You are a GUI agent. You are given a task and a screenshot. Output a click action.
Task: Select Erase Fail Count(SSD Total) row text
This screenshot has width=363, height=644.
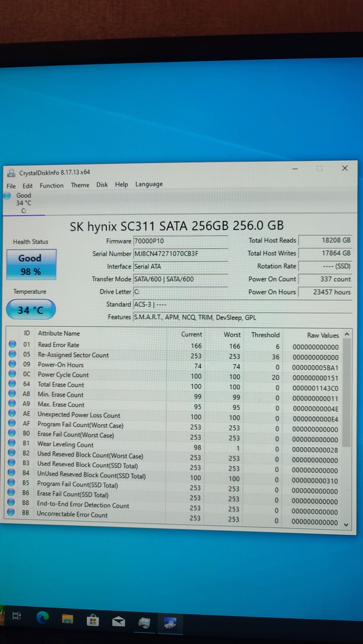[73, 494]
